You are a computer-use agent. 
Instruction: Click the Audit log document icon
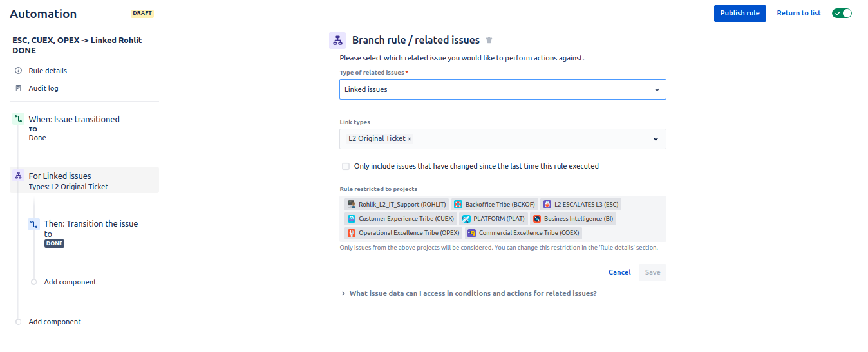tap(18, 88)
